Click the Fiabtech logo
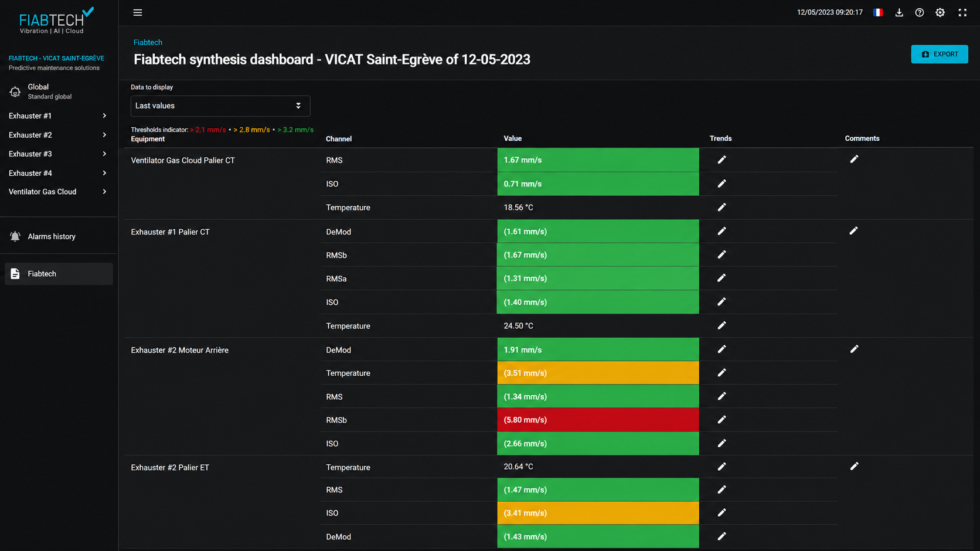Viewport: 980px width, 551px height. 56,21
